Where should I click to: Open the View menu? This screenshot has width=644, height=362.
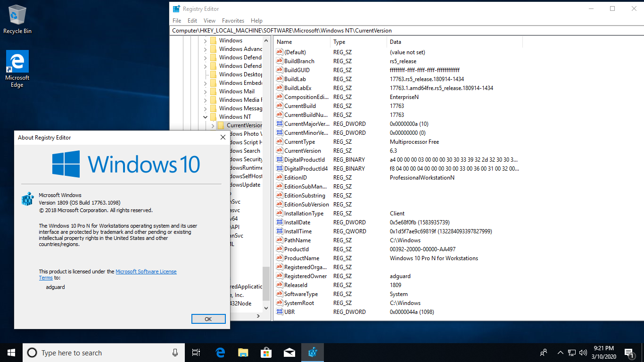coord(210,21)
